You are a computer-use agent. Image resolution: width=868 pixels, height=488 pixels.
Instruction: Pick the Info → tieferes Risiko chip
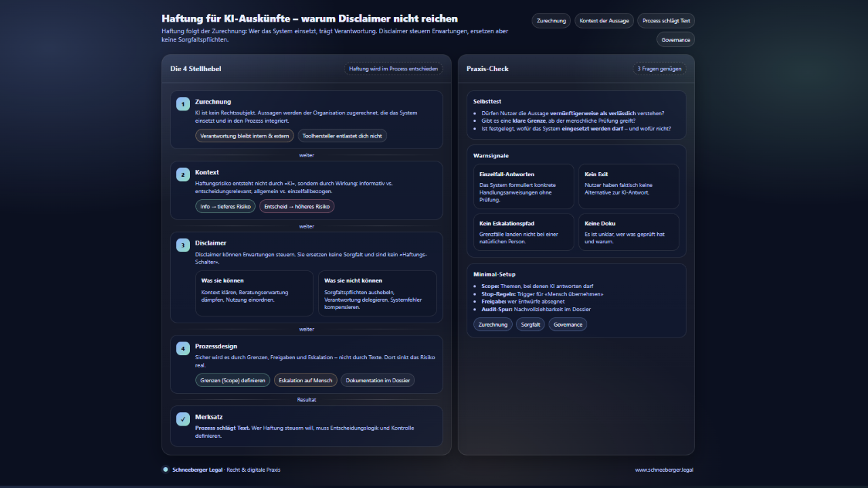click(x=226, y=207)
